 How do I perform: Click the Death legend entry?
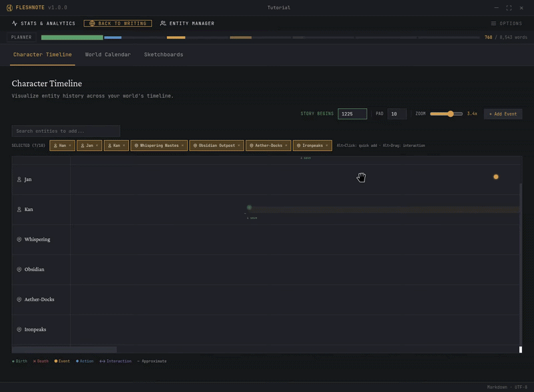point(41,361)
